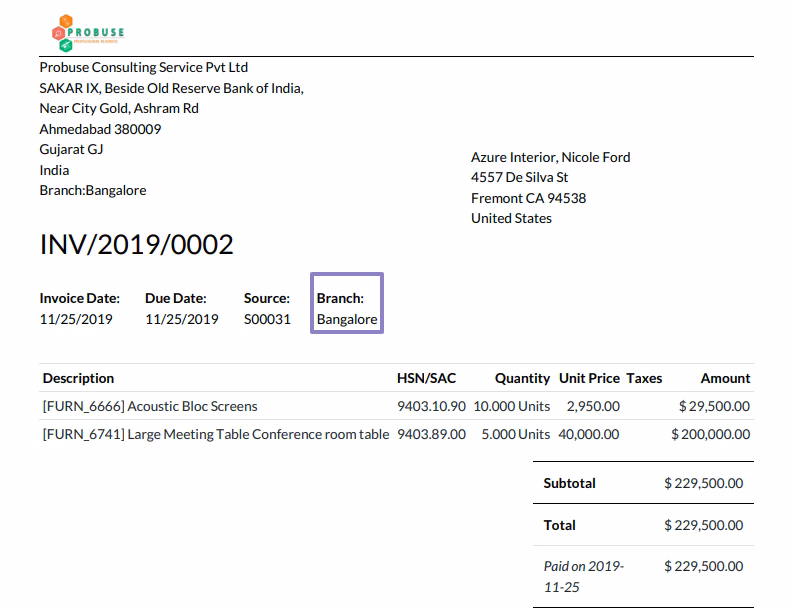The image size is (792, 608).
Task: Click quantity 10.000 Units
Action: point(512,406)
